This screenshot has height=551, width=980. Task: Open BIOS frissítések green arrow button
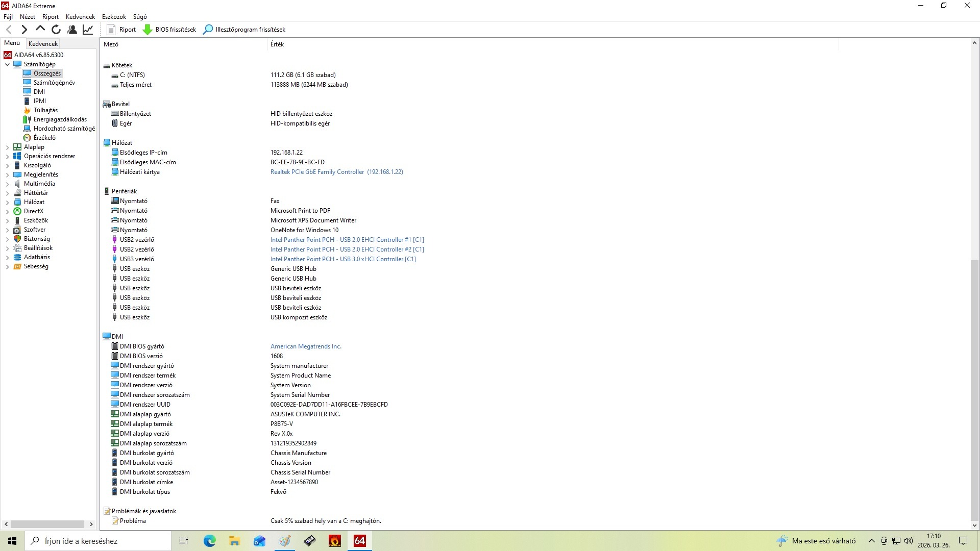[169, 30]
